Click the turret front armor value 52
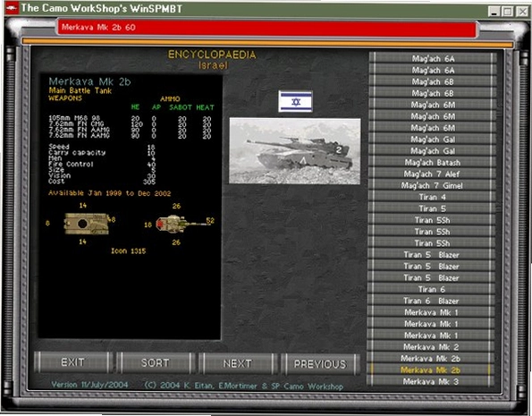Image resolution: width=532 pixels, height=416 pixels. pos(210,221)
